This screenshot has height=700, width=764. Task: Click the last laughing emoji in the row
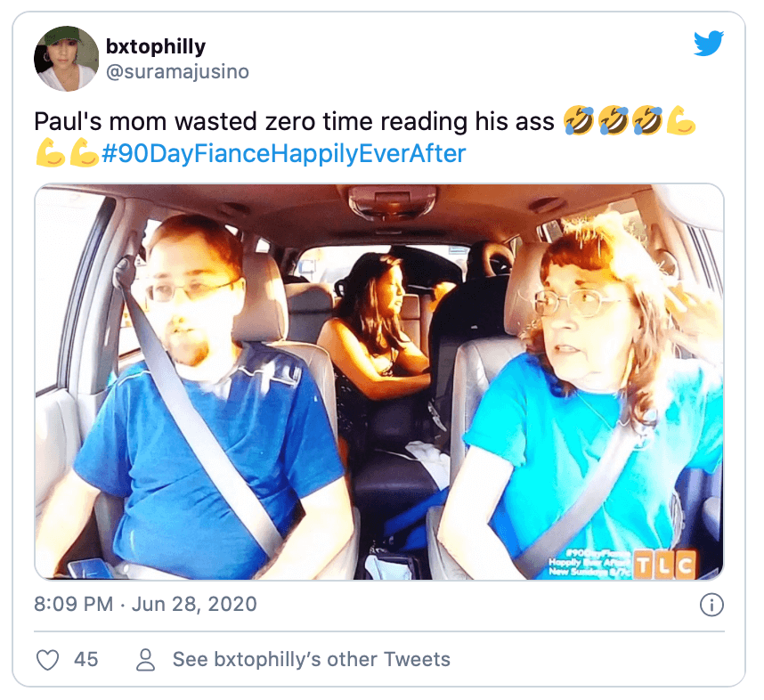pyautogui.click(x=647, y=120)
